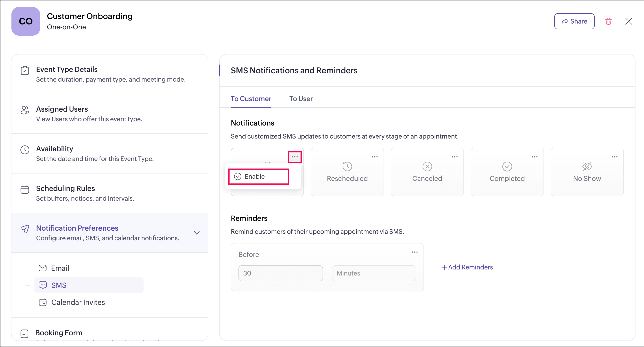
Task: Click the Canceled x-circle icon
Action: [x=427, y=166]
